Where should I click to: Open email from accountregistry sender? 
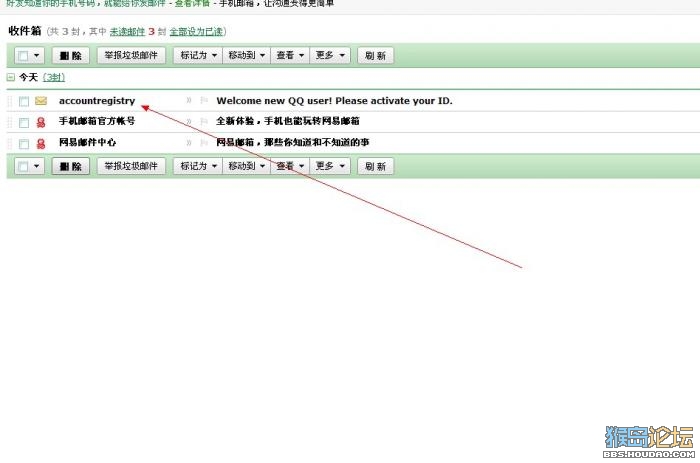[97, 101]
